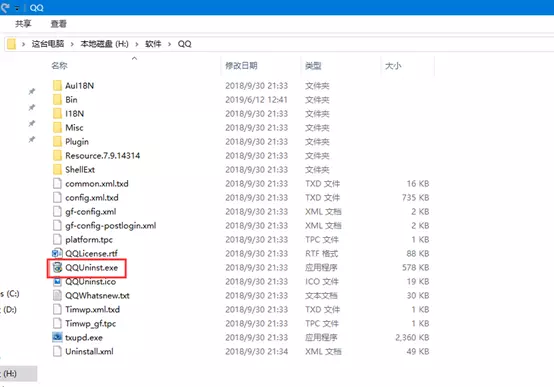Click the config.xml.txd file icon
The height and width of the screenshot is (387, 554).
coord(57,198)
